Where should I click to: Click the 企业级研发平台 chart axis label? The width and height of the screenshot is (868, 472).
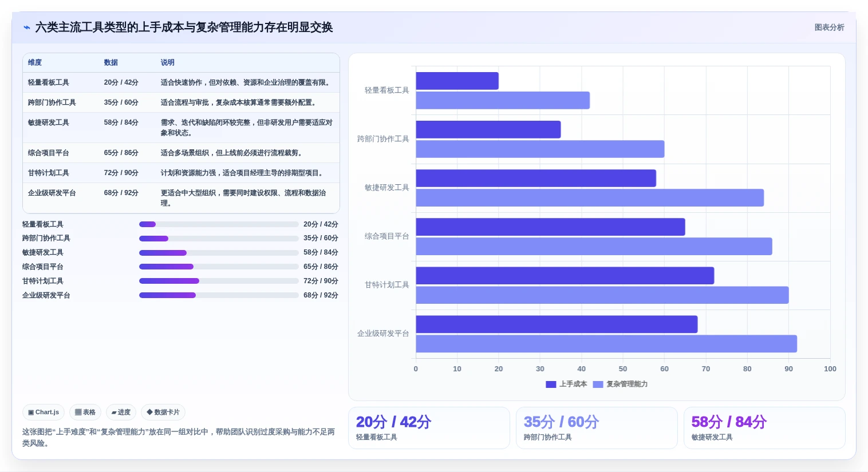(x=383, y=334)
